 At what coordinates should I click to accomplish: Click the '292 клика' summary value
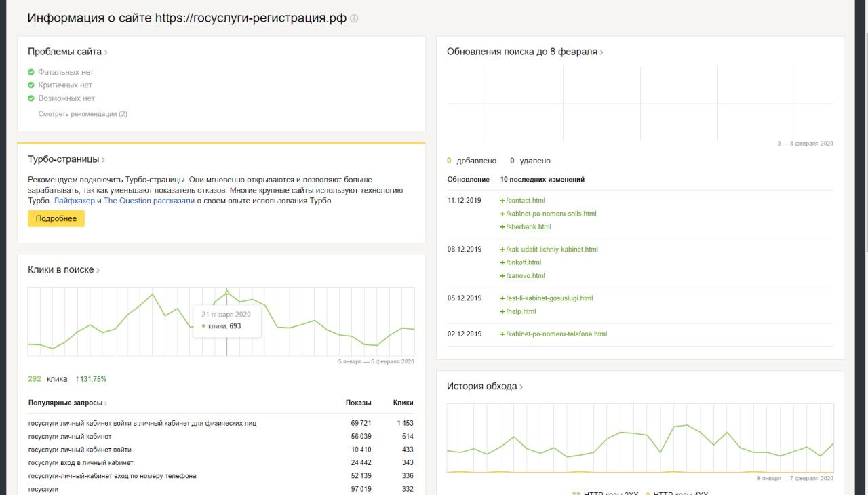[47, 379]
